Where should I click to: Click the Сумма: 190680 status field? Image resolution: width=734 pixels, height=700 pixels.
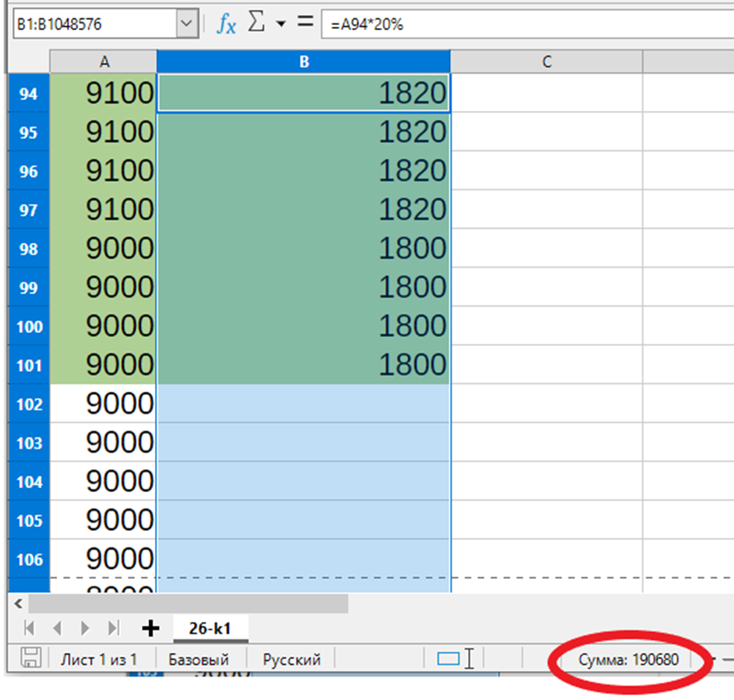click(629, 660)
